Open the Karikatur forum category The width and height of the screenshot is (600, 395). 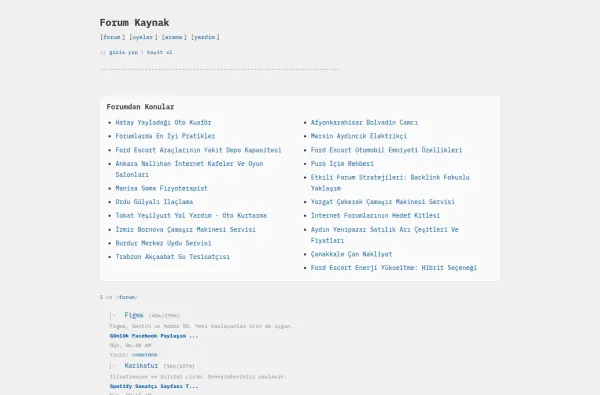pyautogui.click(x=141, y=366)
